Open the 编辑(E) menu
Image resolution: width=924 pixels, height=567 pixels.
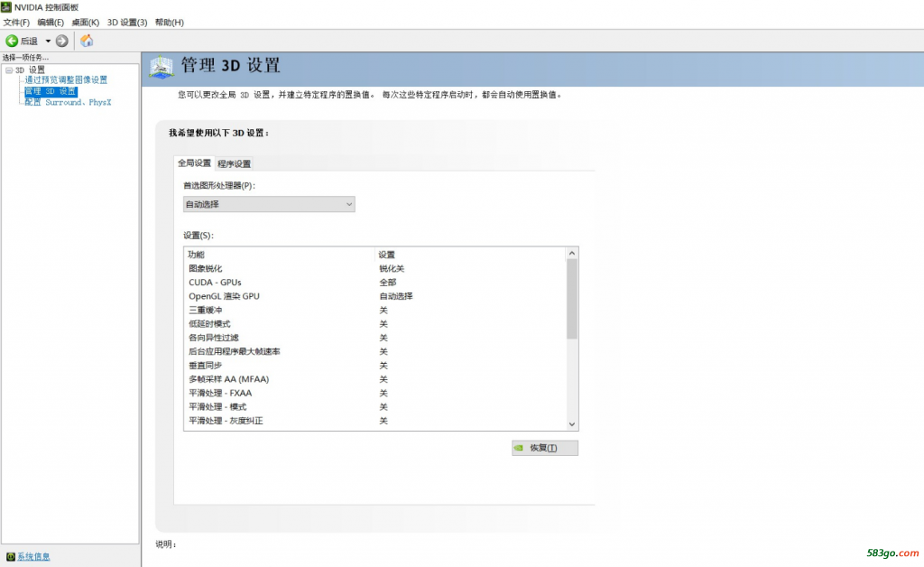point(51,23)
